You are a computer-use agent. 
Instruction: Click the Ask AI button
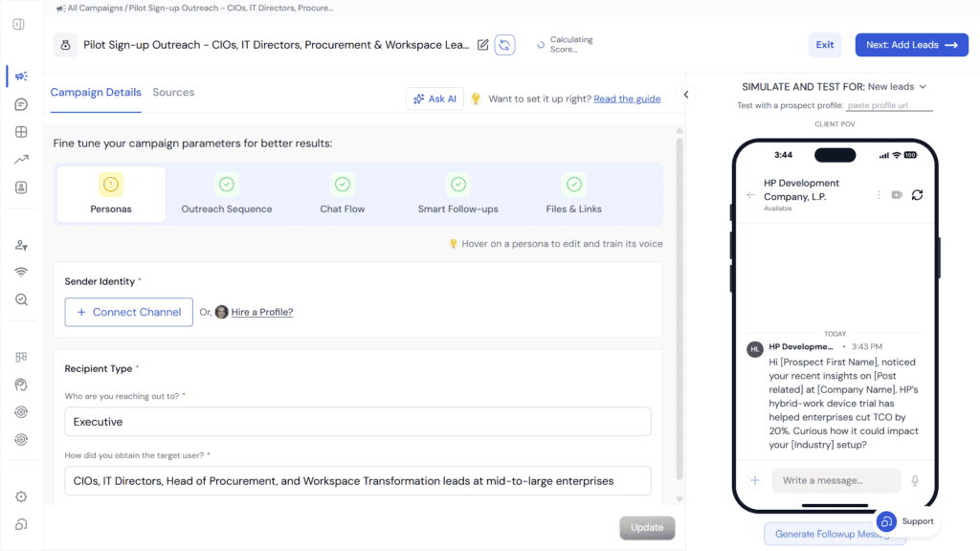click(435, 99)
